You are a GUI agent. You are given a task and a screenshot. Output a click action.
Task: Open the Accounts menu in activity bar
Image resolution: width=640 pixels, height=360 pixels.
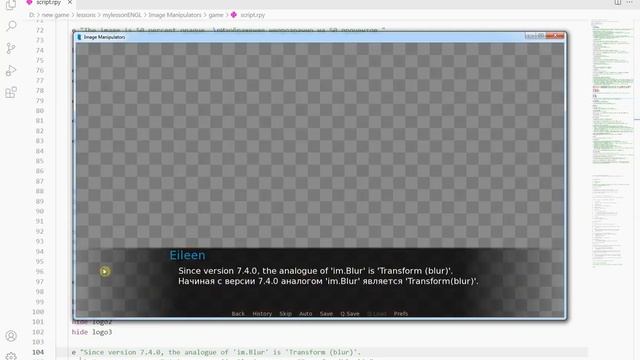(11, 336)
